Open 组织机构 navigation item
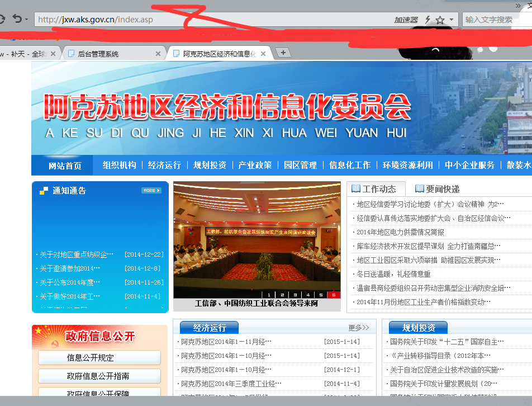 119,165
